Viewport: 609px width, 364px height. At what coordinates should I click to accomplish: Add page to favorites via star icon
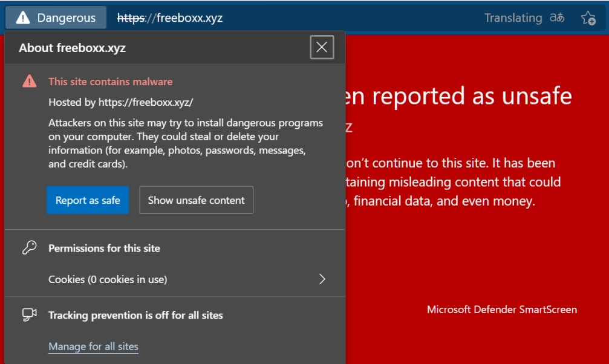point(588,18)
